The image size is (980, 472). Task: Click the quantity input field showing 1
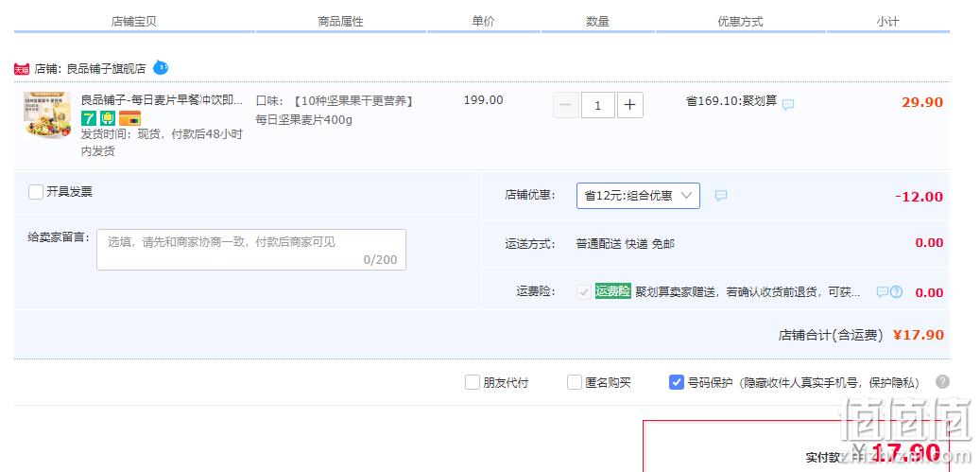598,105
